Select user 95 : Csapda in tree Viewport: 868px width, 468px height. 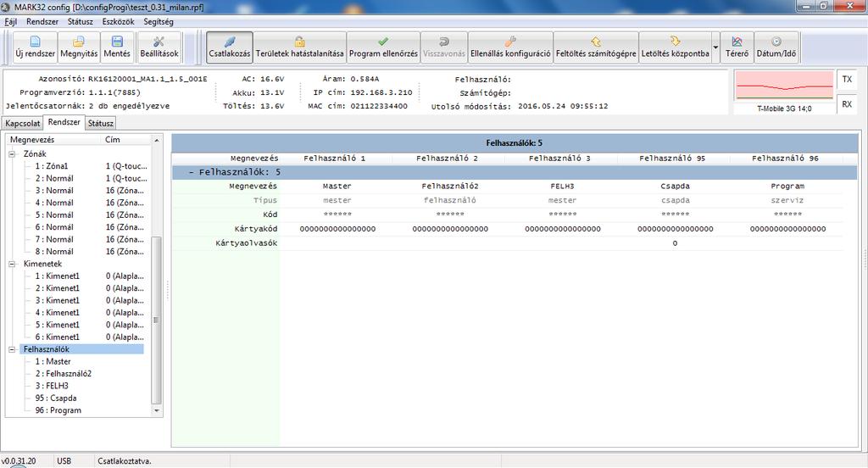click(56, 398)
